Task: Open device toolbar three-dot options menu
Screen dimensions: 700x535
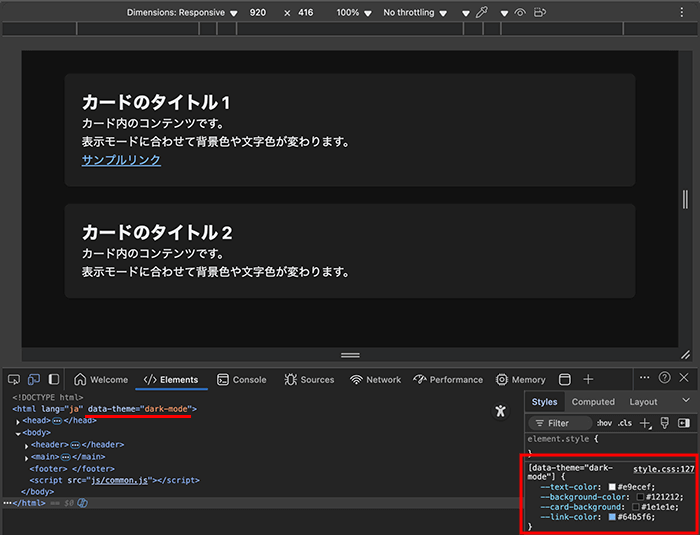Action: point(681,13)
